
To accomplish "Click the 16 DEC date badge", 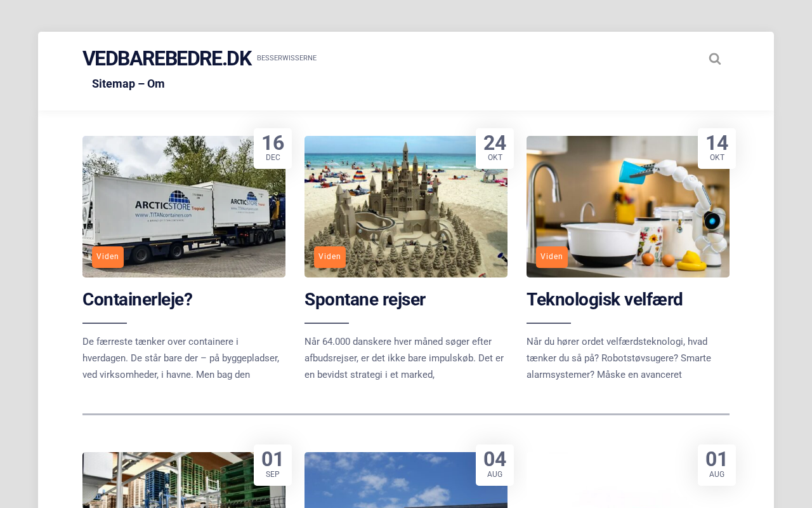I will [x=273, y=148].
